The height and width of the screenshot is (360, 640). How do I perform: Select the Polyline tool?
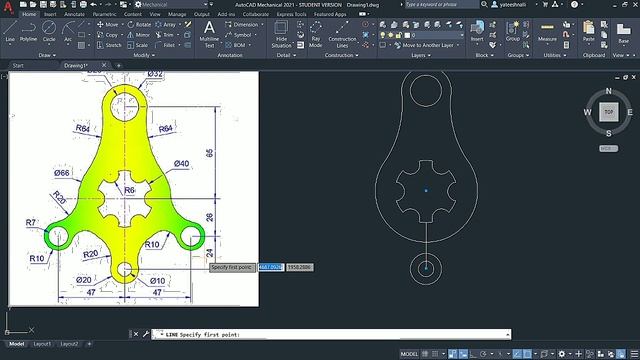tap(28, 32)
